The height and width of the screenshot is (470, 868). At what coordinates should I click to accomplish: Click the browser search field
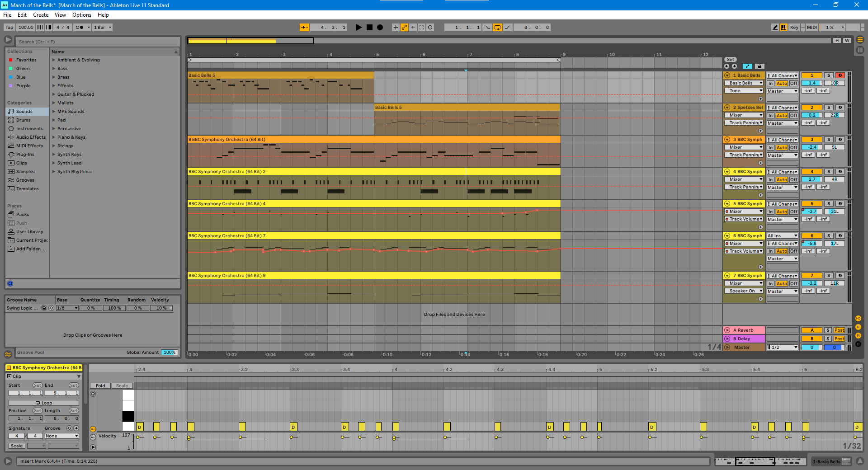[x=98, y=42]
